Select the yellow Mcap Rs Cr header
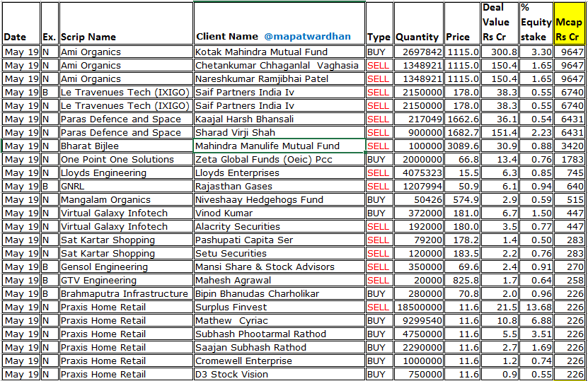588x381 pixels. [x=569, y=23]
